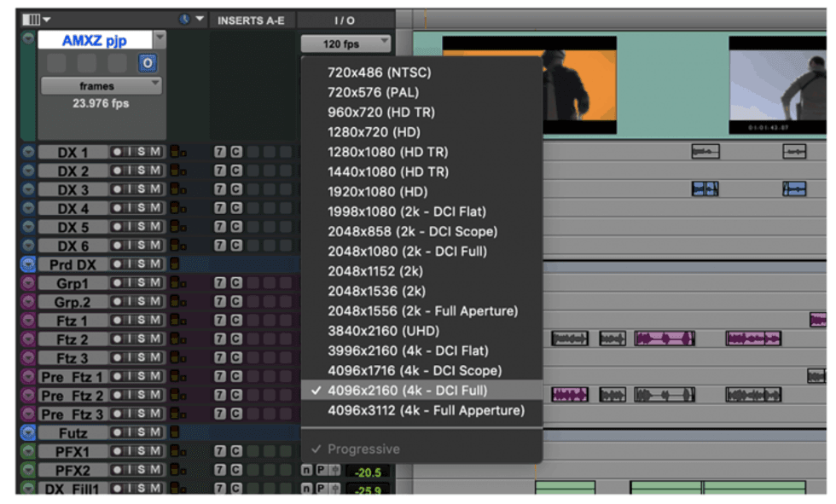Click the Grp.2 track name
The width and height of the screenshot is (836, 504).
click(73, 302)
